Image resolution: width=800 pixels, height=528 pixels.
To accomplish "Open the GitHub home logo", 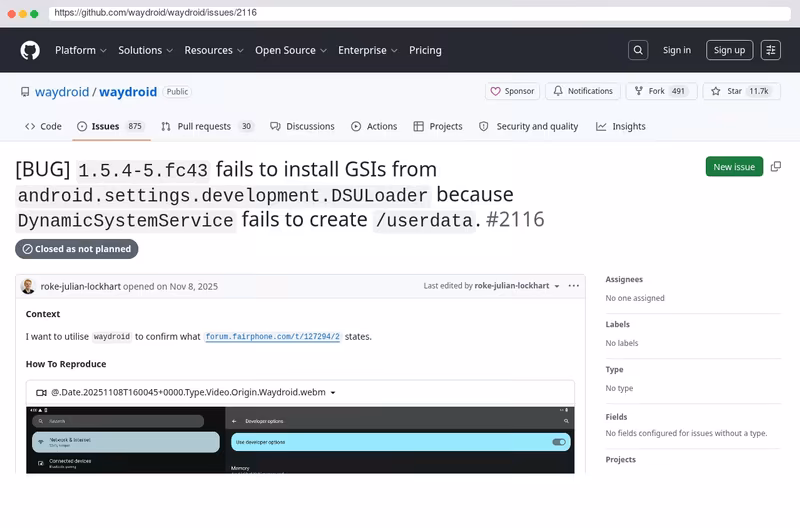I will (x=30, y=50).
